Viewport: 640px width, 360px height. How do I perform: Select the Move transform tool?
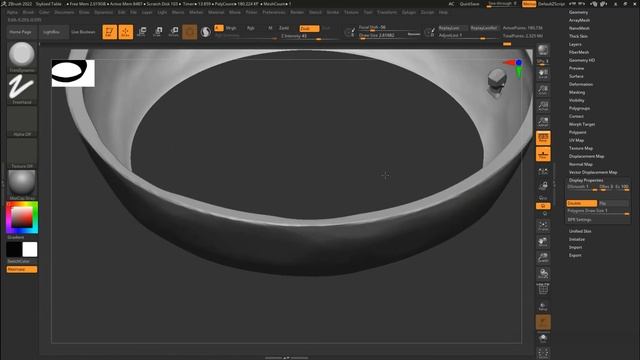click(142, 32)
